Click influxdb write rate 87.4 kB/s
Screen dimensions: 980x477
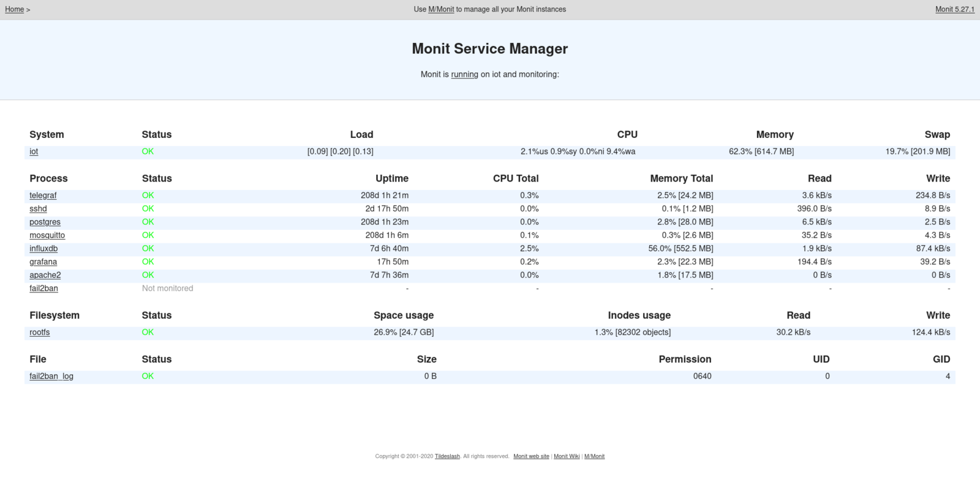pos(933,248)
